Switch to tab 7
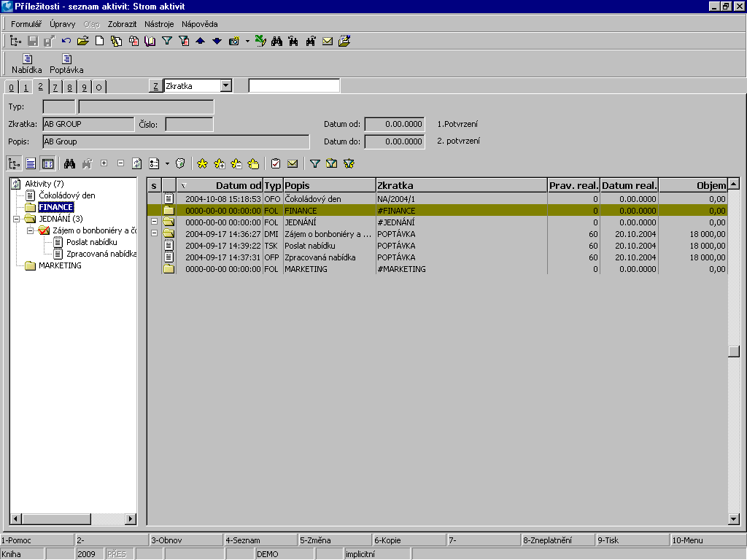Image resolution: width=747 pixels, height=560 pixels. click(55, 87)
